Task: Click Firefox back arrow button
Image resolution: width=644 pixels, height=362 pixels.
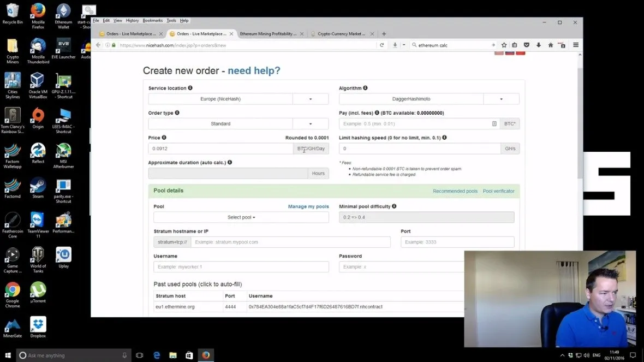Action: tap(98, 45)
